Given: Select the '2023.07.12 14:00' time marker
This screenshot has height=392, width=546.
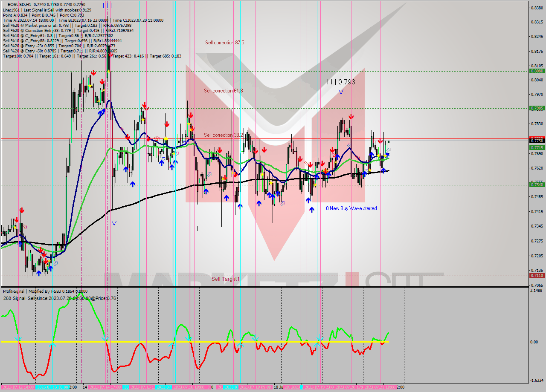Looking at the screenshot, I should (18, 387).
